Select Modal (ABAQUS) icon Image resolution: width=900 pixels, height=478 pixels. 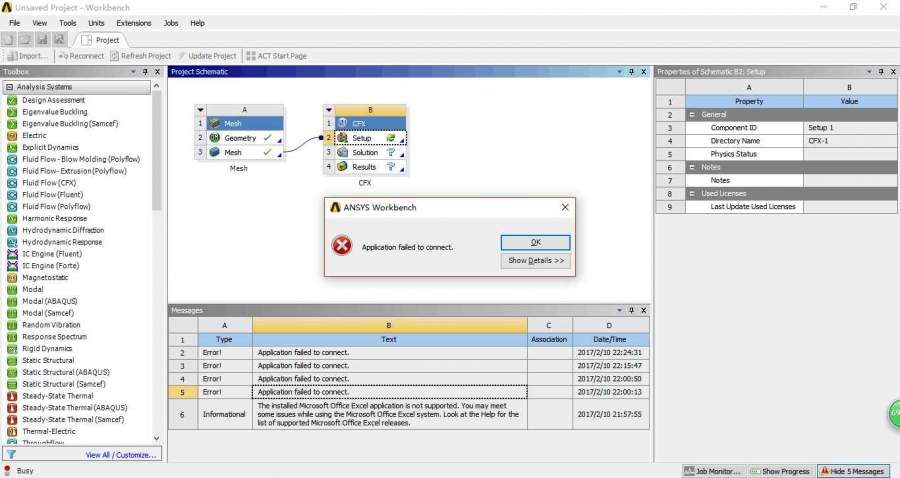pyautogui.click(x=11, y=301)
